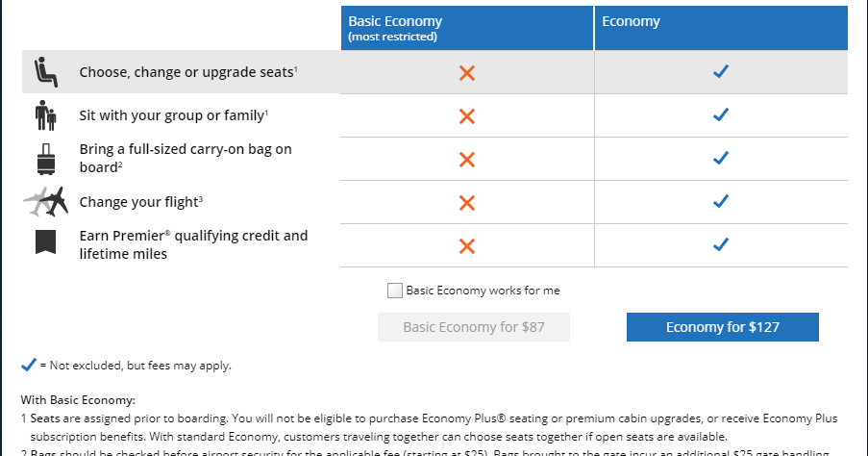This screenshot has width=868, height=456.
Task: Click the seat icon beside Choose seats
Action: pos(45,72)
